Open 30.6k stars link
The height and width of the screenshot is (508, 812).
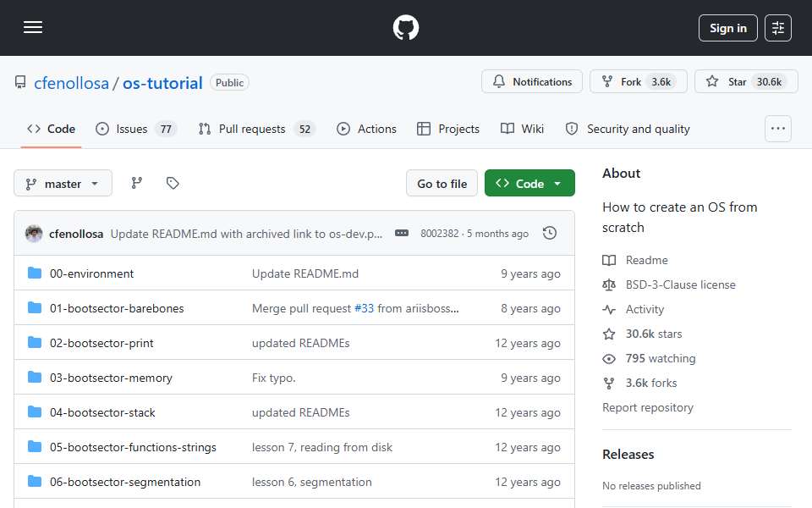click(642, 334)
